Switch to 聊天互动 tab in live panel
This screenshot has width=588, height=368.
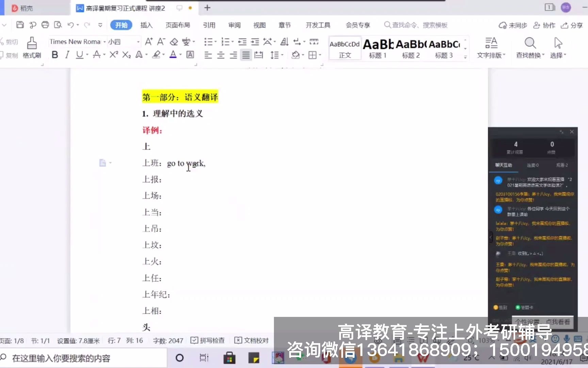click(504, 165)
